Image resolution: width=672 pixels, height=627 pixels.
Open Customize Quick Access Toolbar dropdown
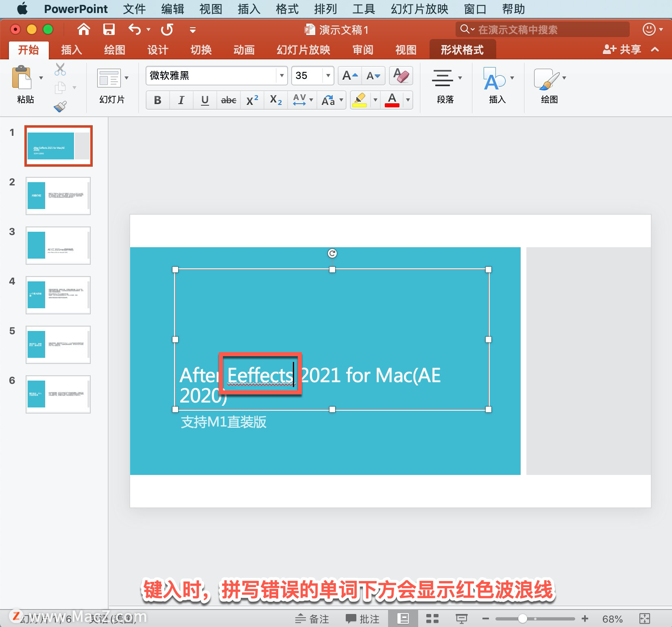click(193, 30)
